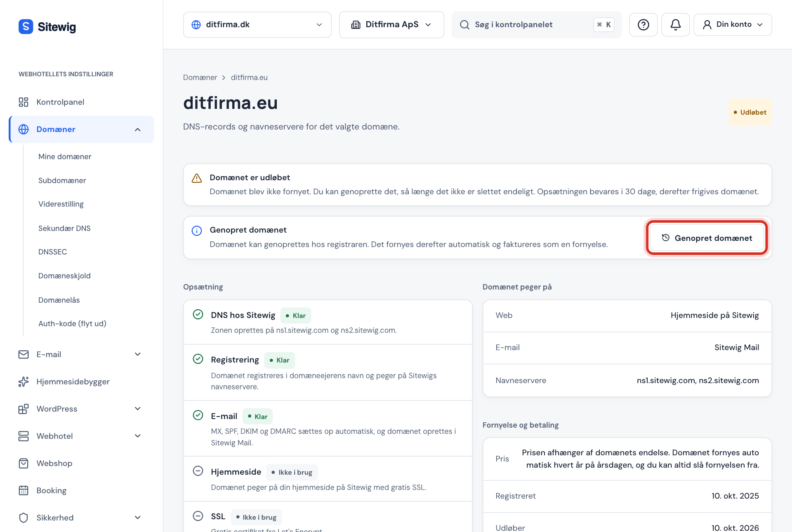The height and width of the screenshot is (532, 792).
Task: Click the Webhotel server icon
Action: click(24, 436)
